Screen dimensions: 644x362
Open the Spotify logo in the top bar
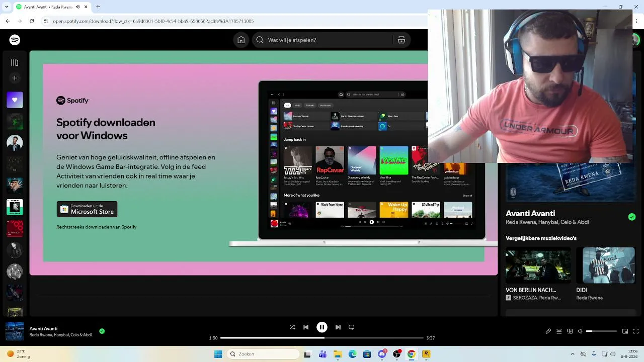coord(15,40)
